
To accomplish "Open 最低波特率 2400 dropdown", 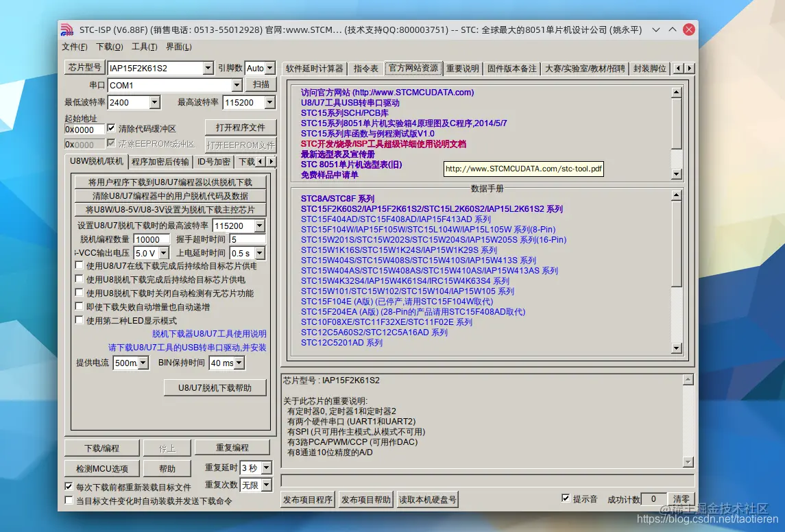I will point(155,102).
